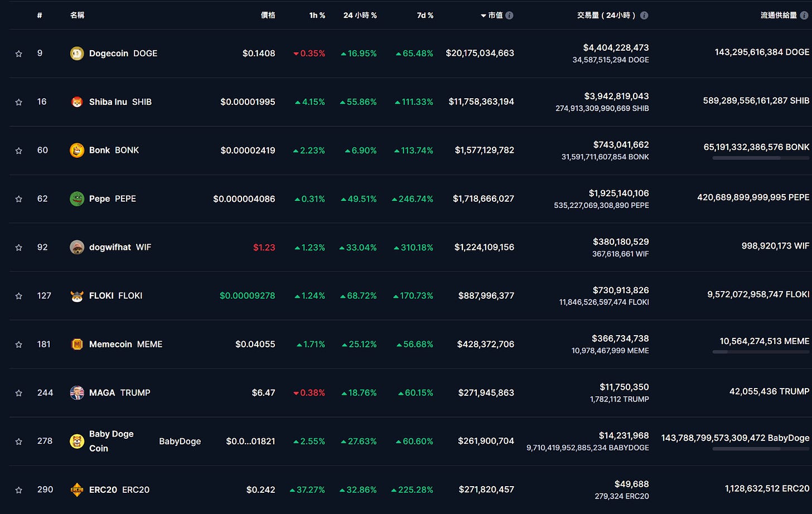Sort table by 名稱 column header
Viewport: 812px width, 514px height.
pyautogui.click(x=77, y=16)
